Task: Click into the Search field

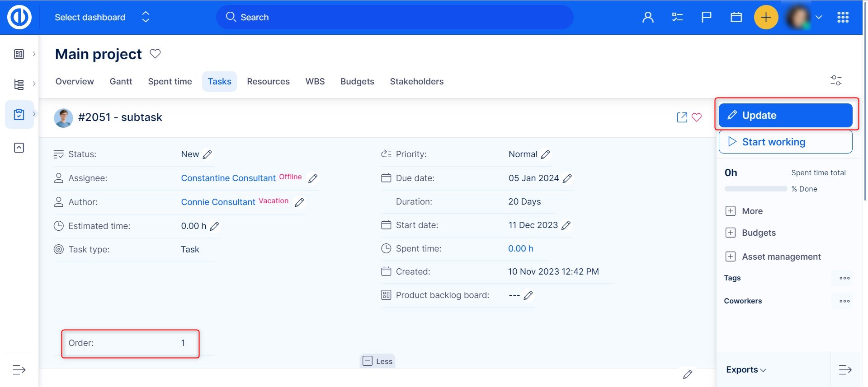Action: tap(394, 17)
